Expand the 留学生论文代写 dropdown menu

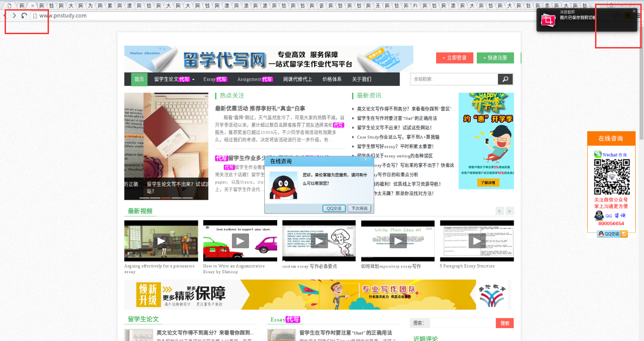click(174, 79)
